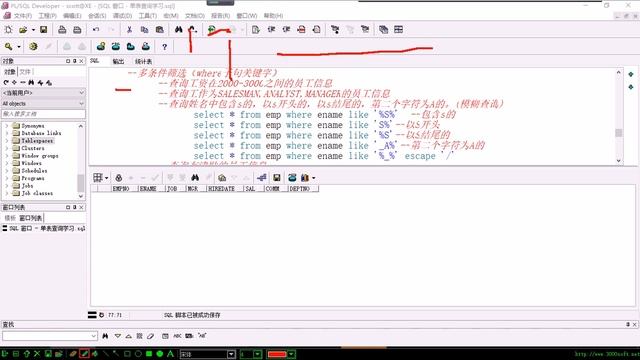The width and height of the screenshot is (640, 360).
Task: Click the New file toolbar icon
Action: point(8,30)
